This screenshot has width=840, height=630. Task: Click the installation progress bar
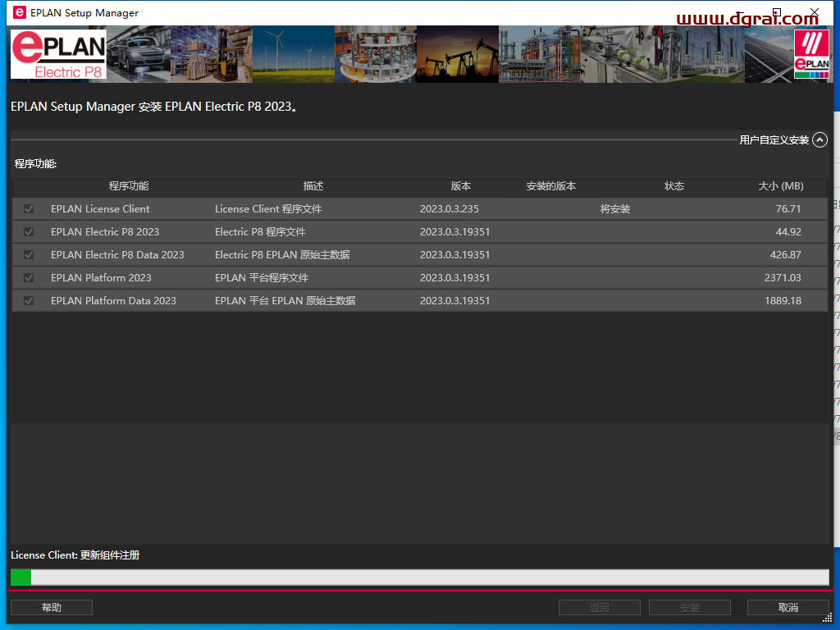(420, 577)
